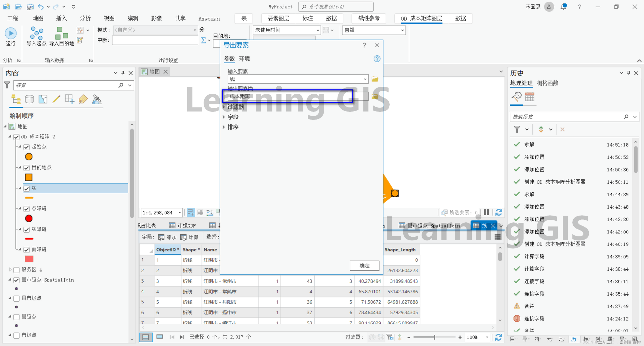The width and height of the screenshot is (644, 346).
Task: Select List By Data Source cylinder icon
Action: 29,99
